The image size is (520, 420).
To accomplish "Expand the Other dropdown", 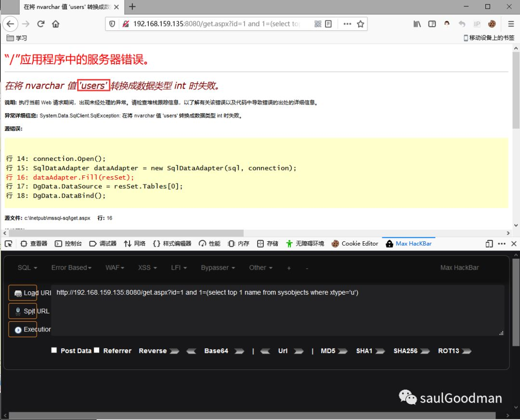I will [x=260, y=268].
